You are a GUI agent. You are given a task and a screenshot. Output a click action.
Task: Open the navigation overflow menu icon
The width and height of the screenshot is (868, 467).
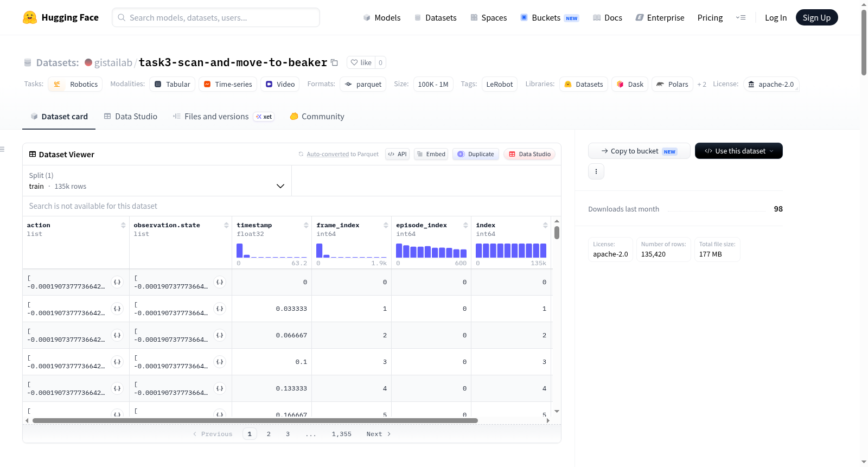(x=741, y=17)
